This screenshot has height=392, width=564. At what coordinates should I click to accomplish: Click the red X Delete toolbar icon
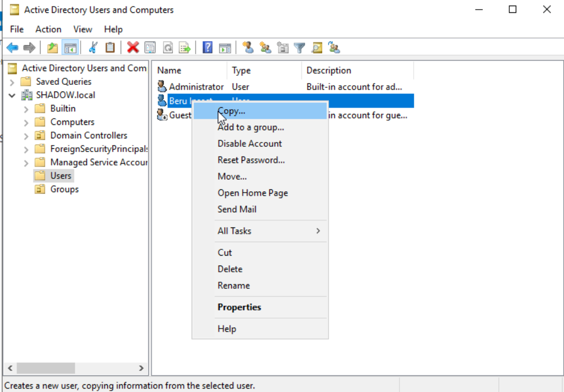[x=133, y=48]
